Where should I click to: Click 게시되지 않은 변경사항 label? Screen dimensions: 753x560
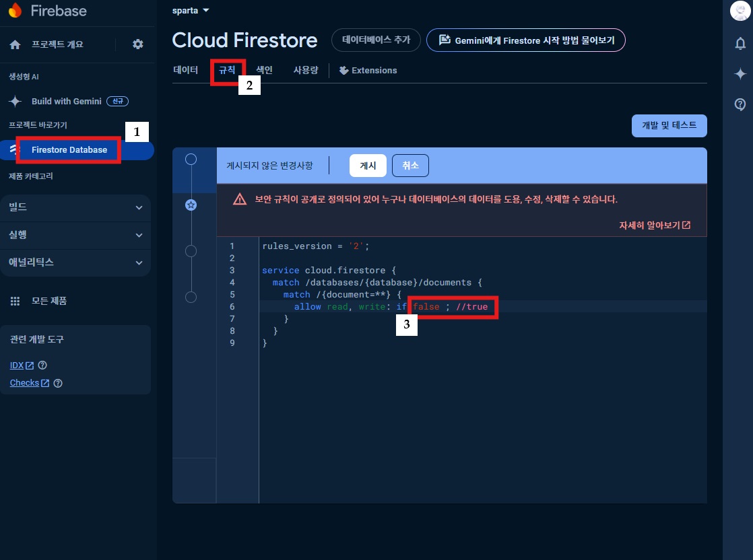(269, 166)
